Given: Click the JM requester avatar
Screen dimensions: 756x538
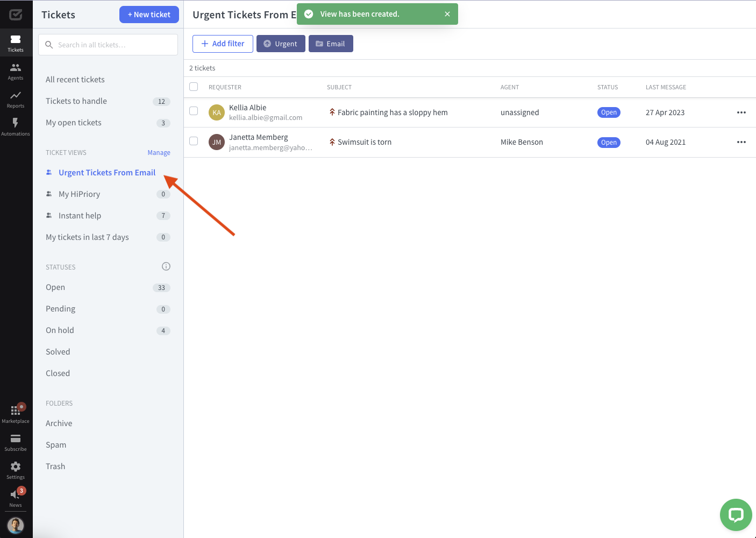Looking at the screenshot, I should point(217,142).
